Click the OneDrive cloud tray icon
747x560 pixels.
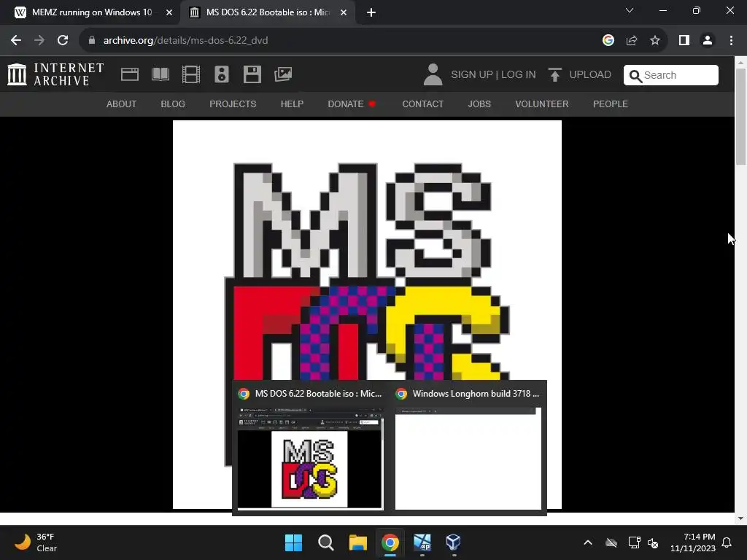click(x=611, y=542)
